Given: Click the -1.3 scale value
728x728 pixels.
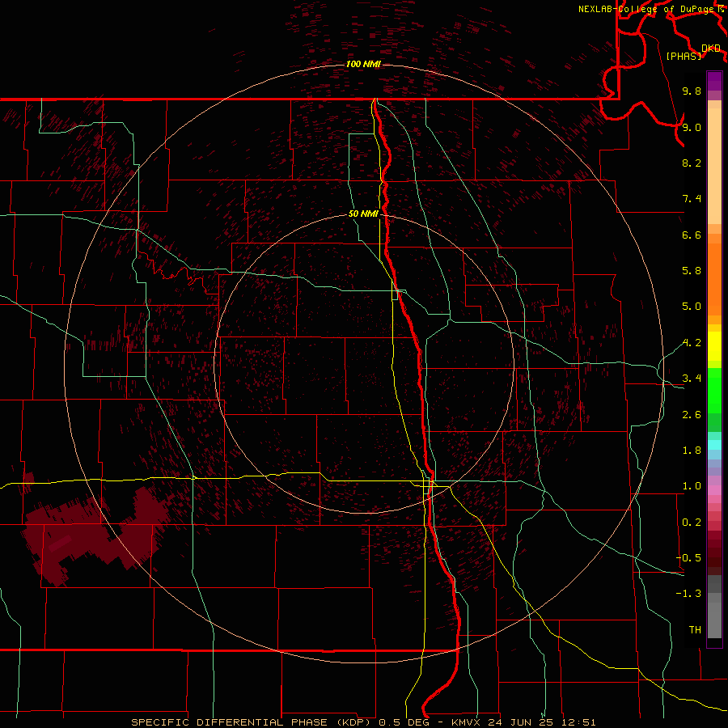Looking at the screenshot, I should coord(688,594).
